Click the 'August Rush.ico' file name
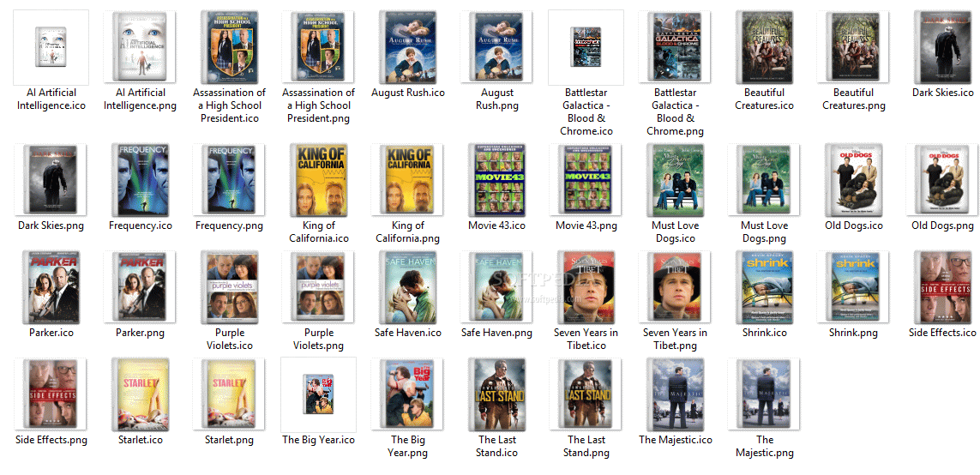Image resolution: width=980 pixels, height=475 pixels. tap(408, 93)
